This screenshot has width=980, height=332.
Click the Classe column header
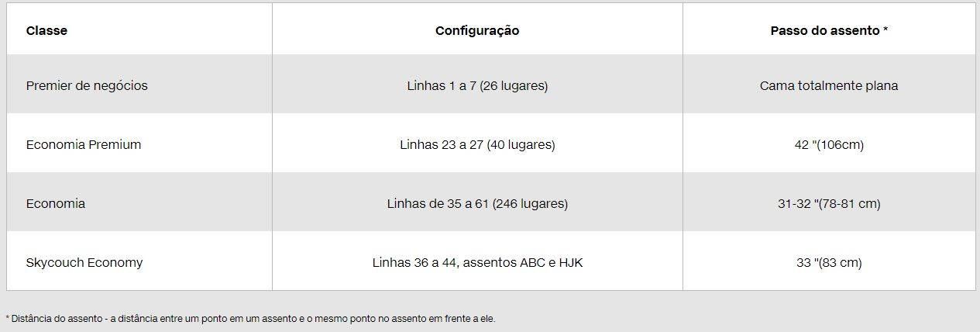tap(46, 31)
